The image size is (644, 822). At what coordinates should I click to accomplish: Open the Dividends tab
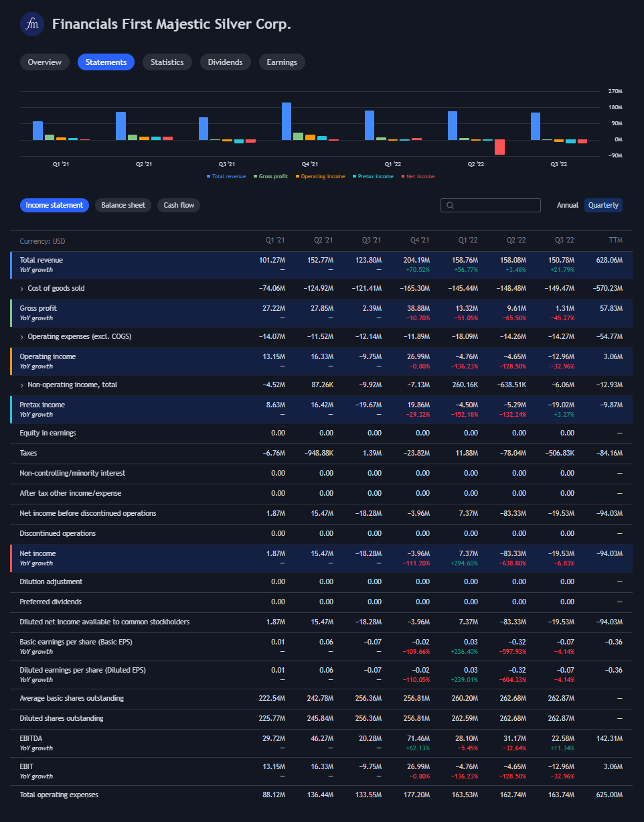pyautogui.click(x=225, y=62)
